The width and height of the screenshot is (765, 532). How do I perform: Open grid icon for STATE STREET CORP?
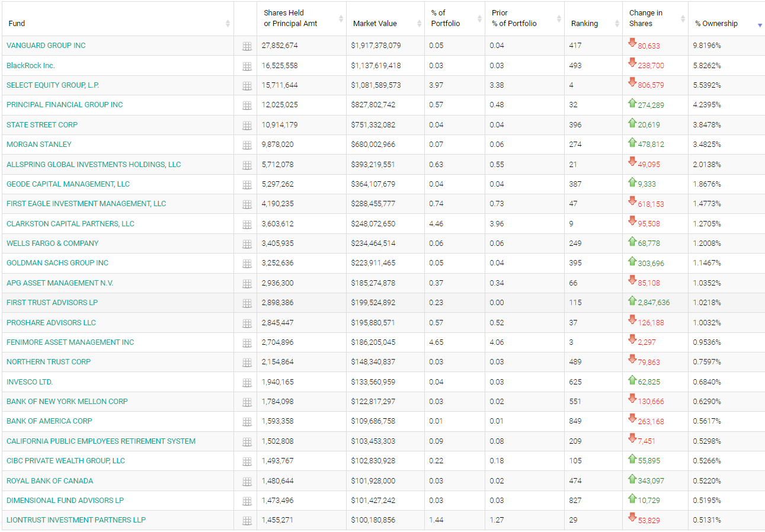(247, 126)
